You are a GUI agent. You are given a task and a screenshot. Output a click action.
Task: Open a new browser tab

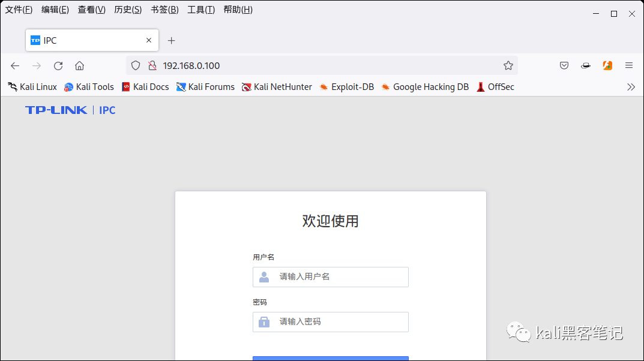(172, 41)
